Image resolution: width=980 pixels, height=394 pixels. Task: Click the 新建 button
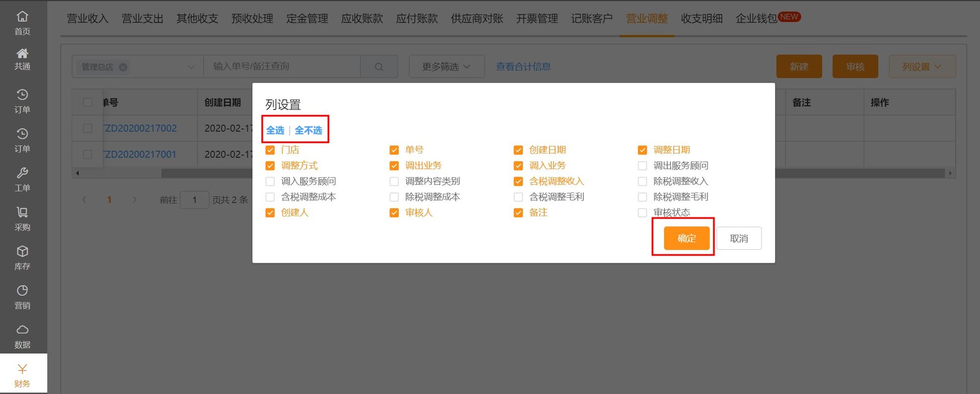[799, 67]
